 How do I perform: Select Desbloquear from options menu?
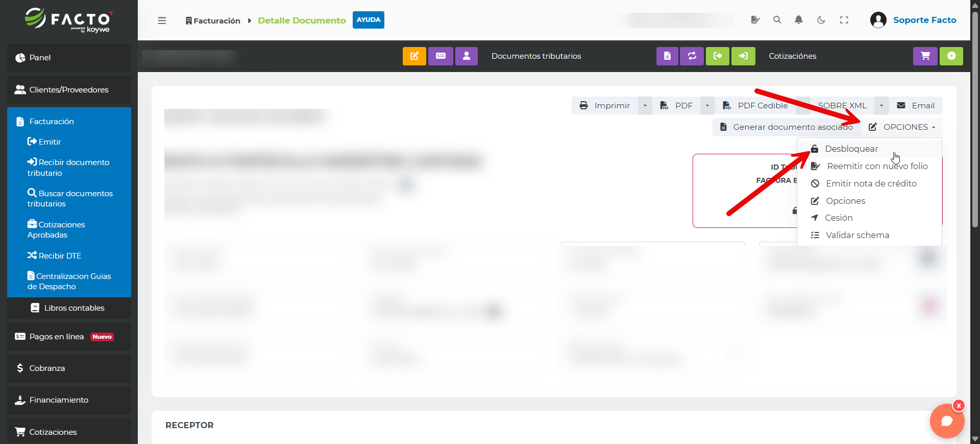click(x=869, y=149)
